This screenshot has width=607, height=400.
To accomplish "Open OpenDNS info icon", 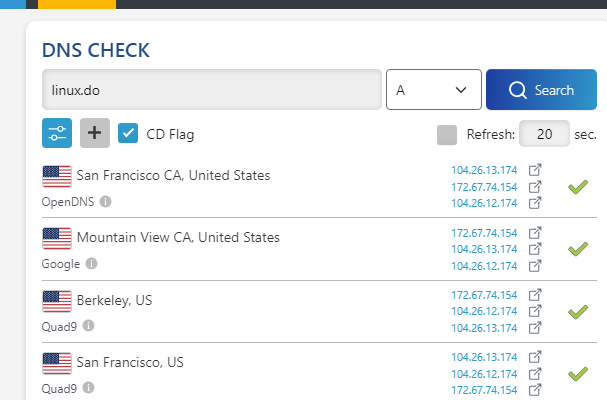I will pyautogui.click(x=105, y=201).
